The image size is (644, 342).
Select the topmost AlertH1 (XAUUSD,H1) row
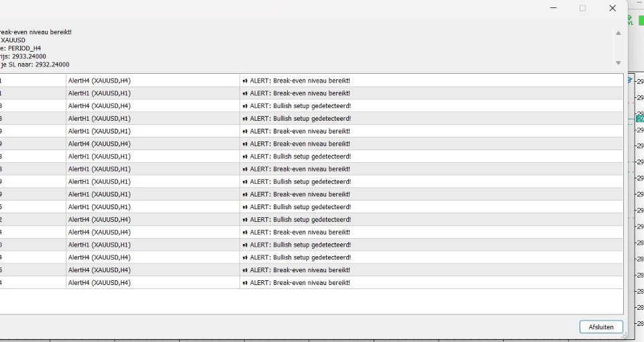(x=311, y=93)
